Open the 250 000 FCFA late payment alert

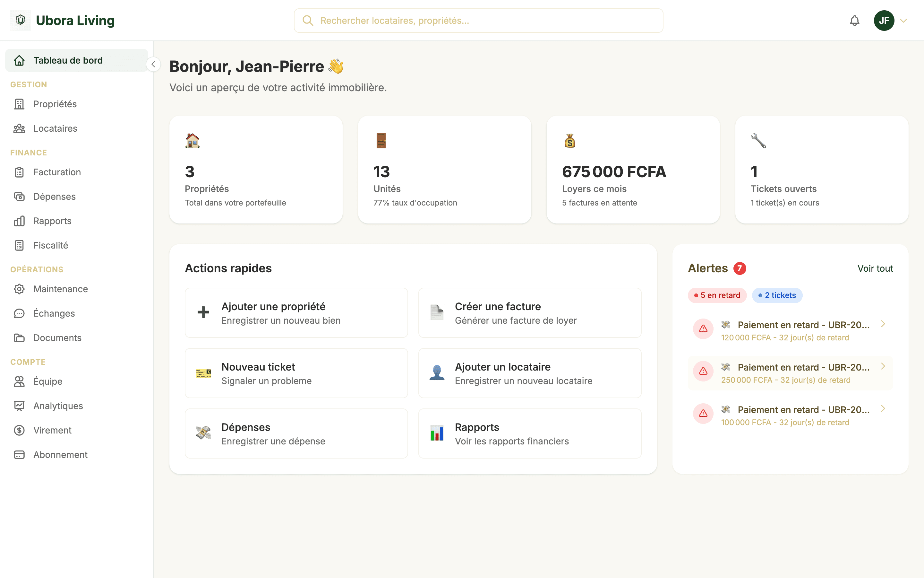(790, 373)
